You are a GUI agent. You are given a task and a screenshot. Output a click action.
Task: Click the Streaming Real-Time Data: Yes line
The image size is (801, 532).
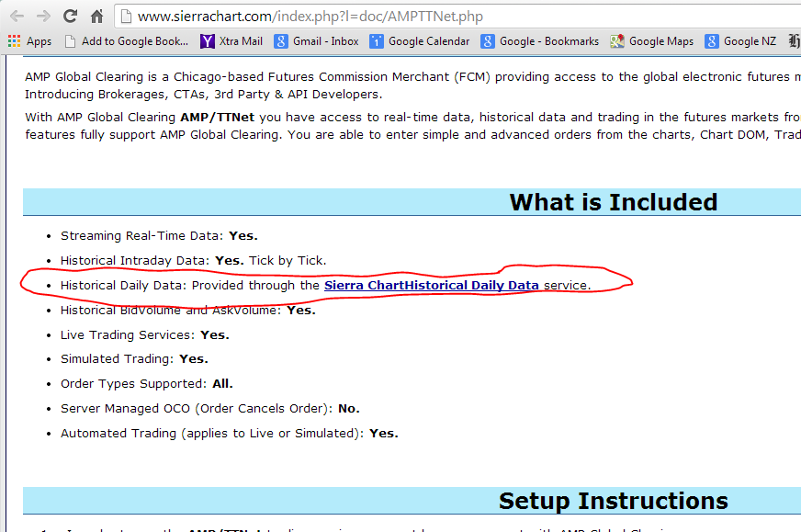[159, 235]
